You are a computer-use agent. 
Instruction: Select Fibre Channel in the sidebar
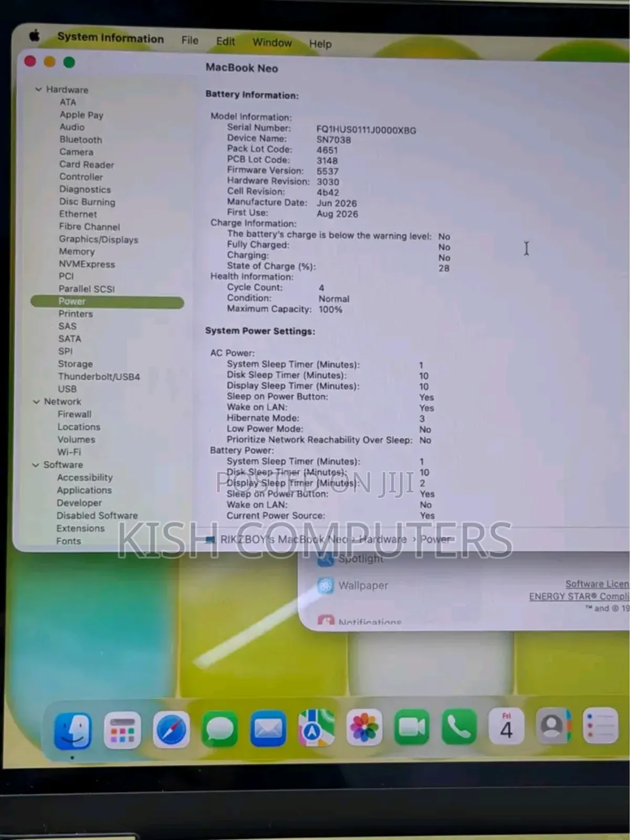[x=89, y=227]
